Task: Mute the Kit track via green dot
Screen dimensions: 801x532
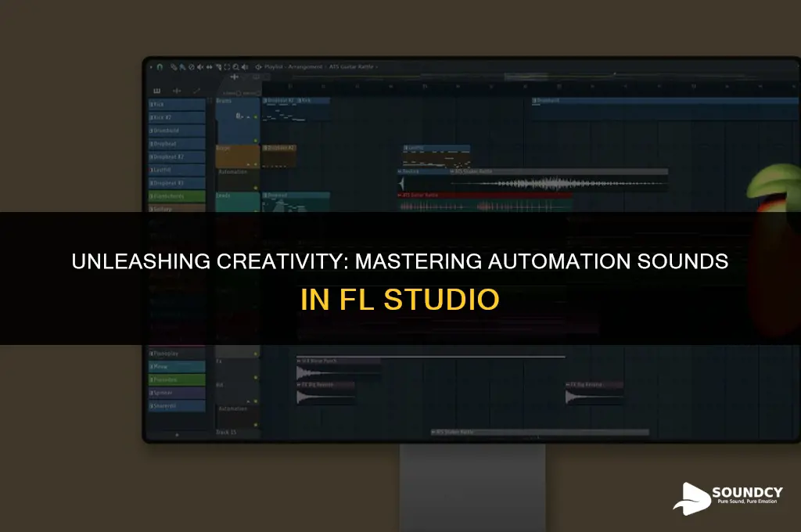Action: 256,401
